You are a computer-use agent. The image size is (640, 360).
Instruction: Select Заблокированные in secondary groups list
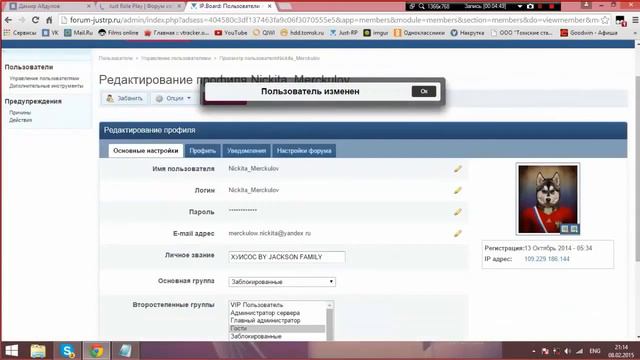click(x=256, y=336)
